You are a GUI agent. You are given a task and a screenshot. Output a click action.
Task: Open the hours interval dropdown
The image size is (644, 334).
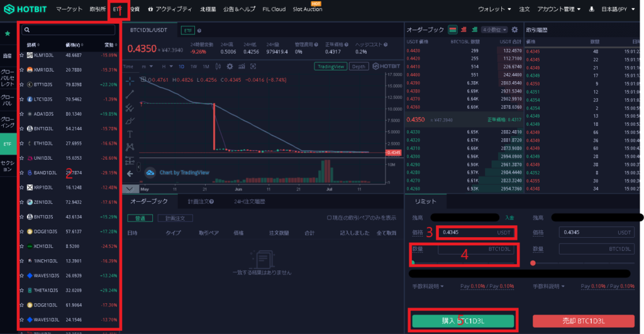point(166,66)
